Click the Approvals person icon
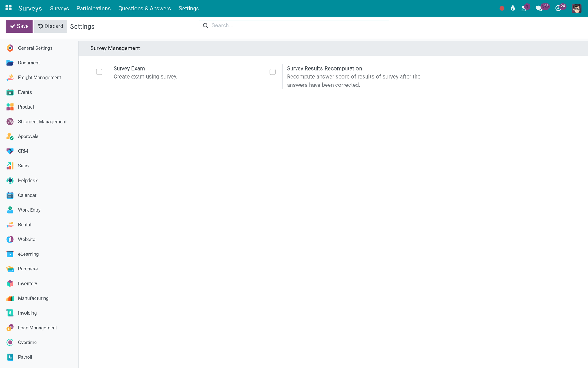Viewport: 588px width, 368px height. [x=10, y=136]
